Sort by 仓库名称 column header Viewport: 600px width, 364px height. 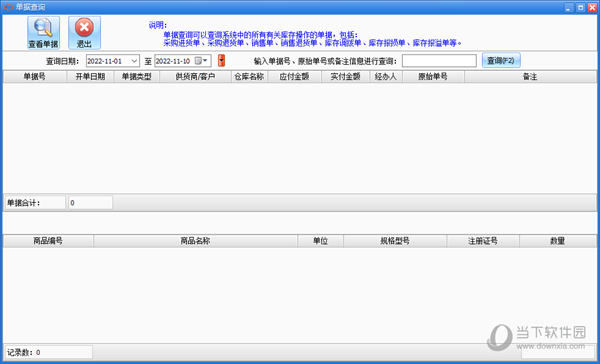pyautogui.click(x=249, y=77)
